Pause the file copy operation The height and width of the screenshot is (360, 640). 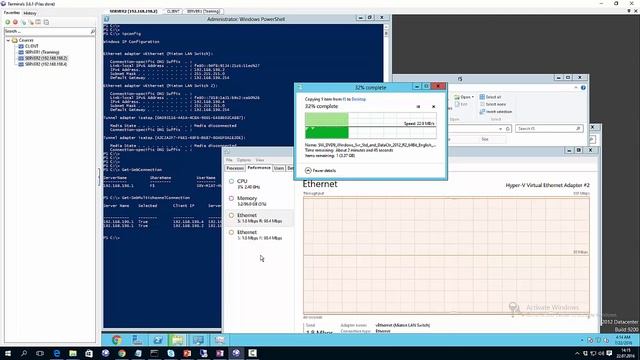coord(418,107)
